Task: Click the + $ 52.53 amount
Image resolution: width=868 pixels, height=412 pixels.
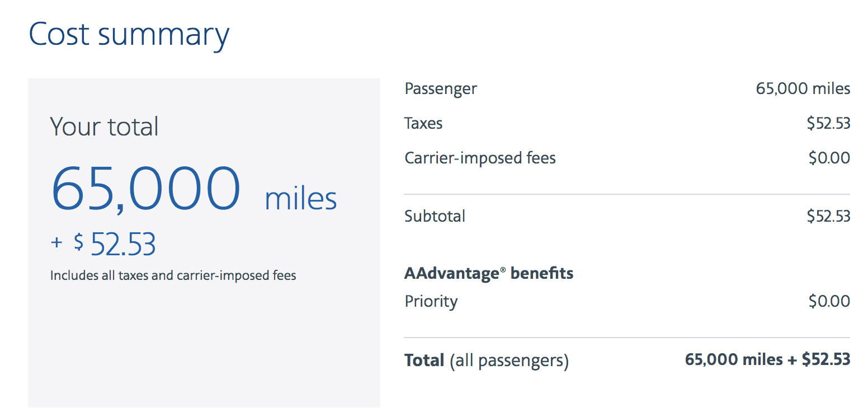Action: pyautogui.click(x=103, y=244)
